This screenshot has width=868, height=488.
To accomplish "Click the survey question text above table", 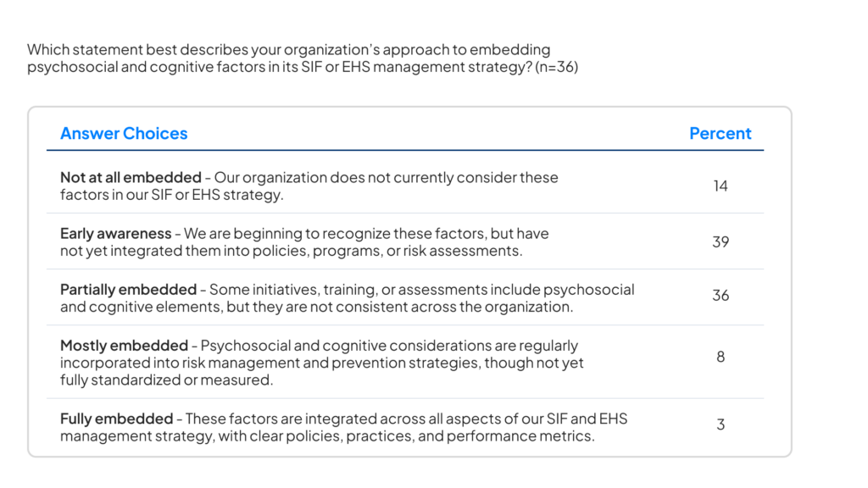I will (303, 58).
